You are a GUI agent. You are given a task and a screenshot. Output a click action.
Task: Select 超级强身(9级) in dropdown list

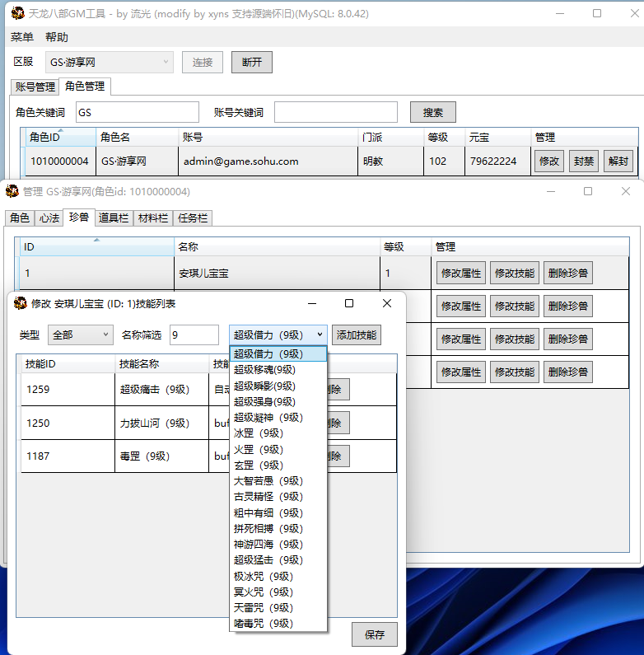tap(264, 401)
